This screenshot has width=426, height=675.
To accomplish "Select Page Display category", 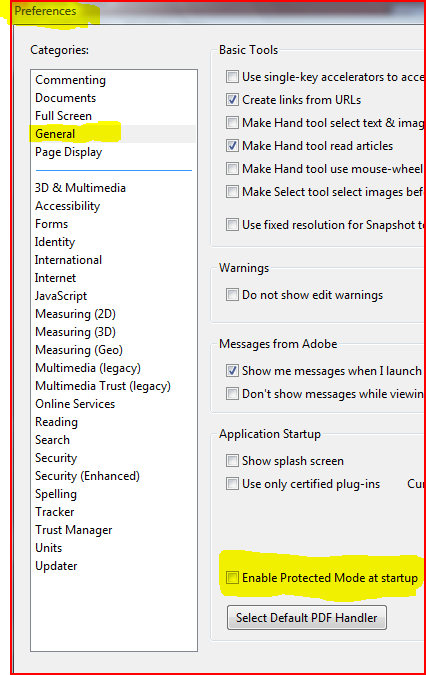I will [x=68, y=152].
